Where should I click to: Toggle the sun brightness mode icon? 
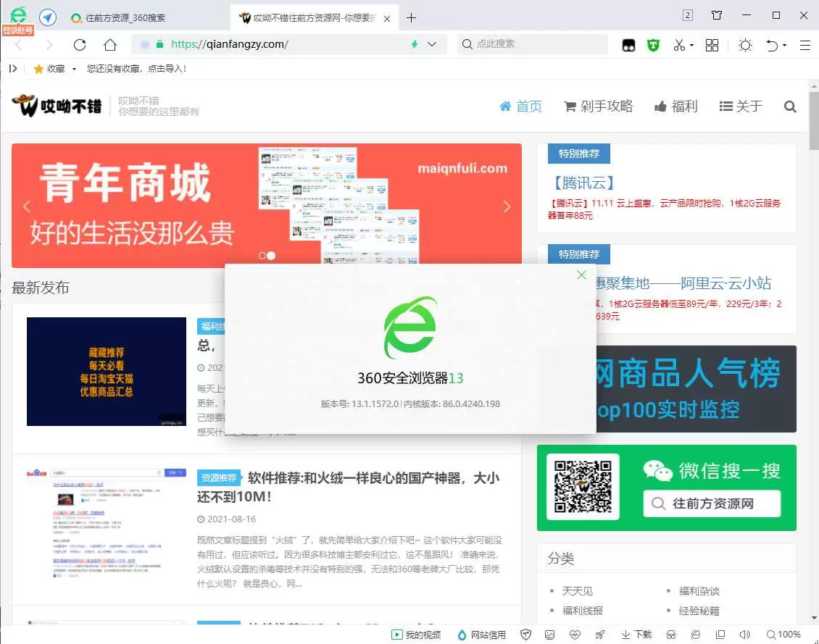(x=745, y=46)
